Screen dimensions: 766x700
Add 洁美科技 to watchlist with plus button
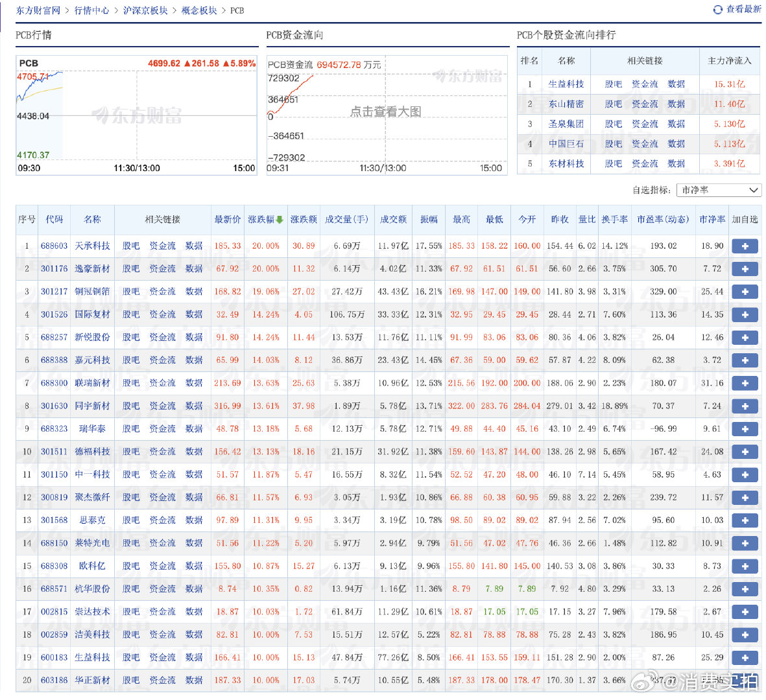pos(745,635)
